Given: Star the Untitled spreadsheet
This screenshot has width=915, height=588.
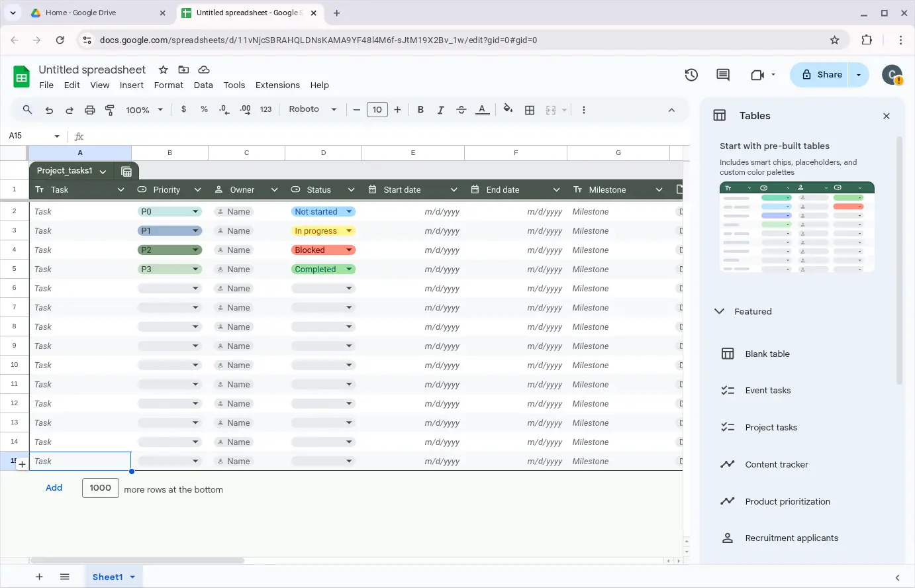Looking at the screenshot, I should [x=163, y=70].
